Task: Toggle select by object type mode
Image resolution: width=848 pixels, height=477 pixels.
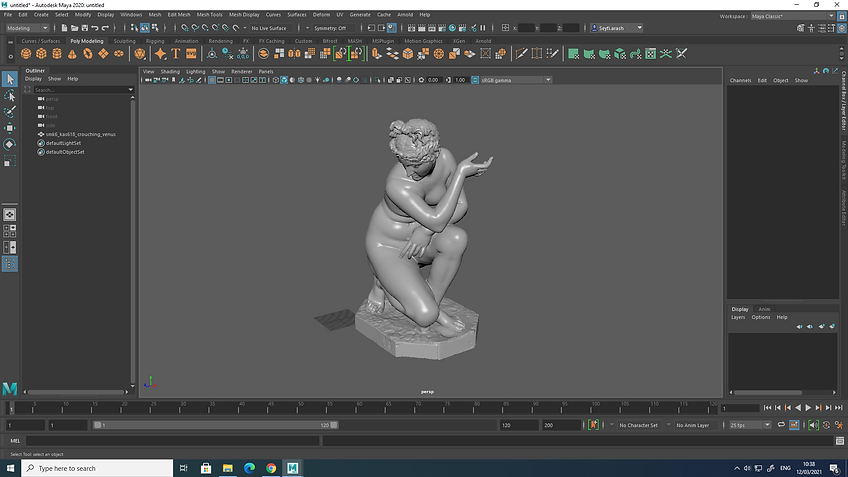Action: click(145, 28)
